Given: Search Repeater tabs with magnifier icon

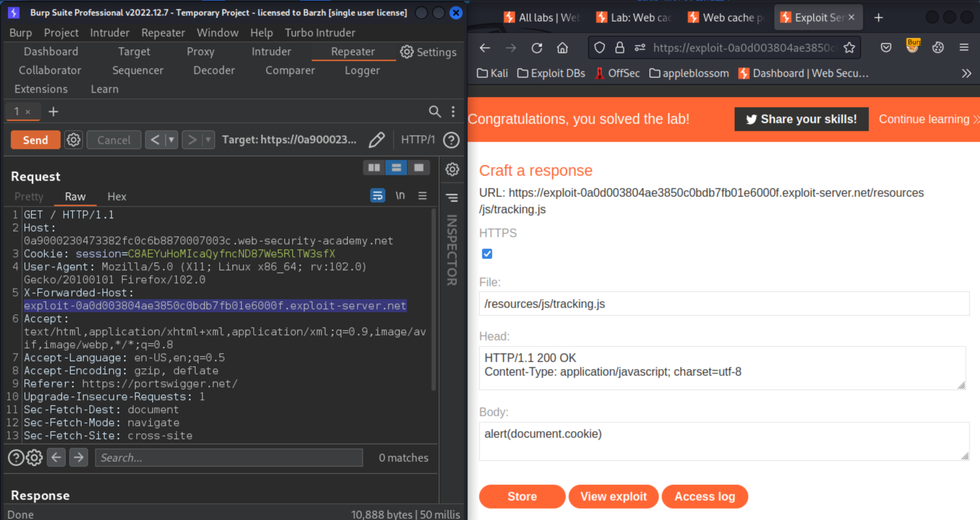Looking at the screenshot, I should pyautogui.click(x=435, y=112).
